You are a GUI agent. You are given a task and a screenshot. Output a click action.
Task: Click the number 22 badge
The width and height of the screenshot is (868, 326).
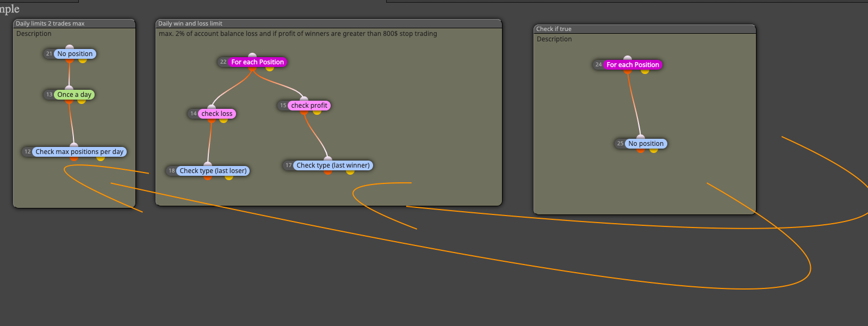tap(224, 62)
